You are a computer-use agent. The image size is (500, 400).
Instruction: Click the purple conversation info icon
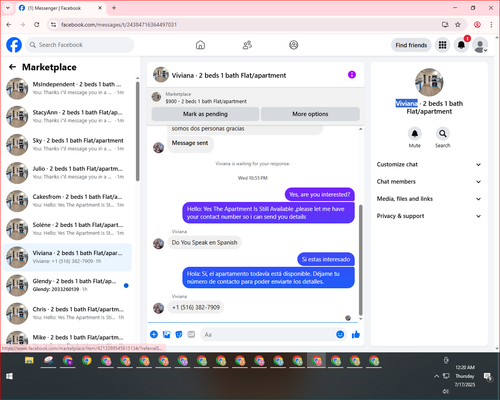coord(352,75)
